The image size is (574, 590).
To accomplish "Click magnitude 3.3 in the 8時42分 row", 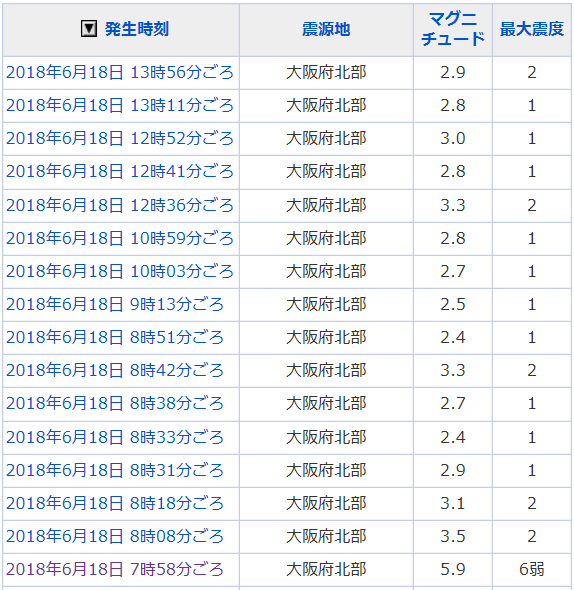I will point(453,371).
